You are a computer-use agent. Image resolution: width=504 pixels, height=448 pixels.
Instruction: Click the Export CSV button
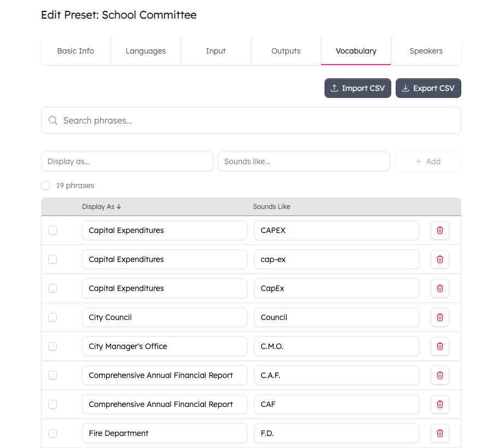[428, 88]
